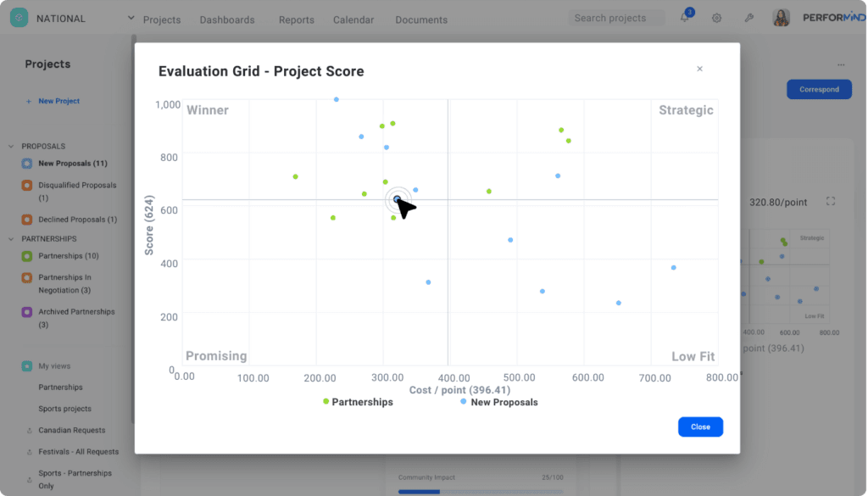Click the Search projects field
The height and width of the screenshot is (496, 868).
pos(616,18)
